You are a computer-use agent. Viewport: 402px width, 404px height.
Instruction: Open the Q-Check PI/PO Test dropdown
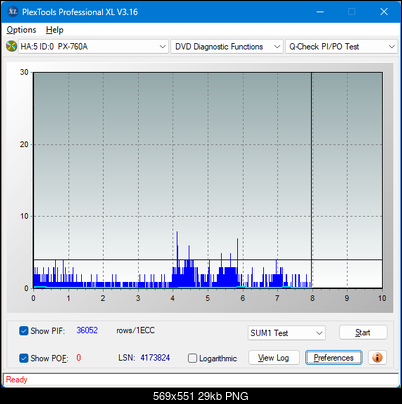coord(341,47)
